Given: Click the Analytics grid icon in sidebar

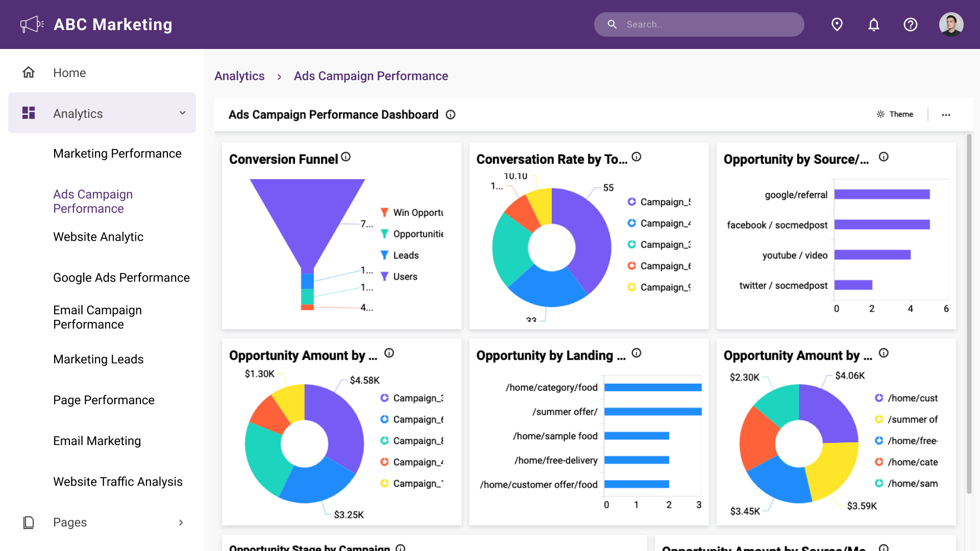Looking at the screenshot, I should [x=29, y=113].
